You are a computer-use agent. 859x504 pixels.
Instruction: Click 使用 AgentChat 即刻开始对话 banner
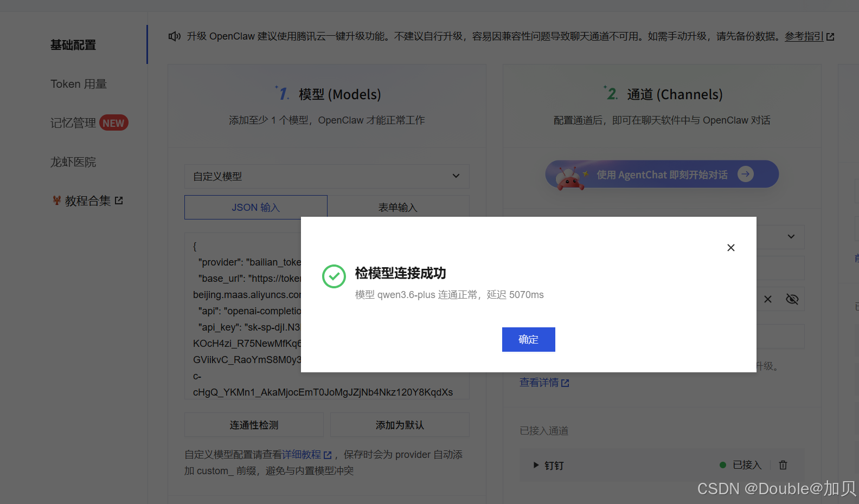click(x=662, y=174)
